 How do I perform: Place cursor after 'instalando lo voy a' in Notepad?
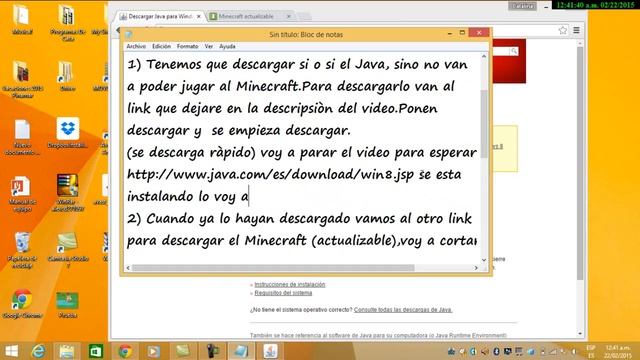coord(249,197)
